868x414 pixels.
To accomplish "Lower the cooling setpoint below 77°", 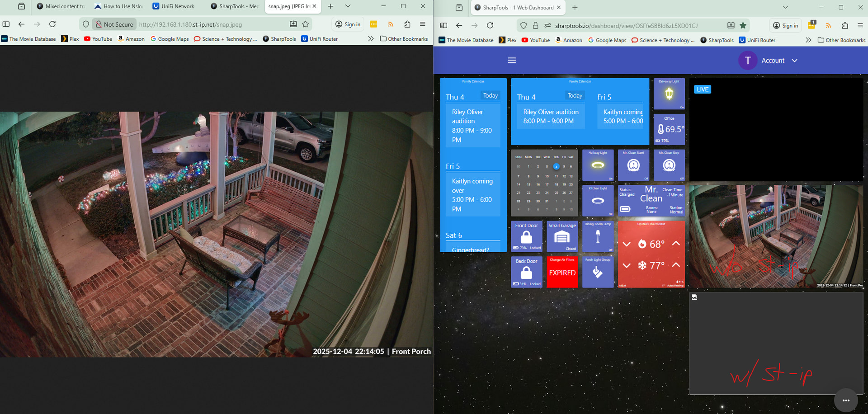I will tap(627, 265).
